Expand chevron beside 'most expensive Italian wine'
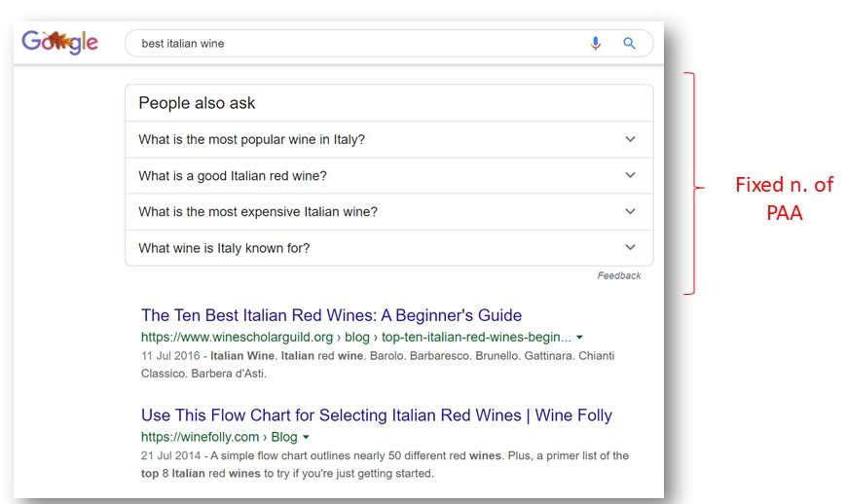846x504 pixels. click(630, 211)
